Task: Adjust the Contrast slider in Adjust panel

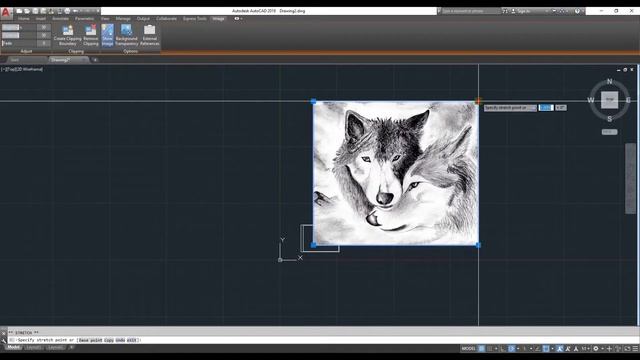Action: click(19, 36)
